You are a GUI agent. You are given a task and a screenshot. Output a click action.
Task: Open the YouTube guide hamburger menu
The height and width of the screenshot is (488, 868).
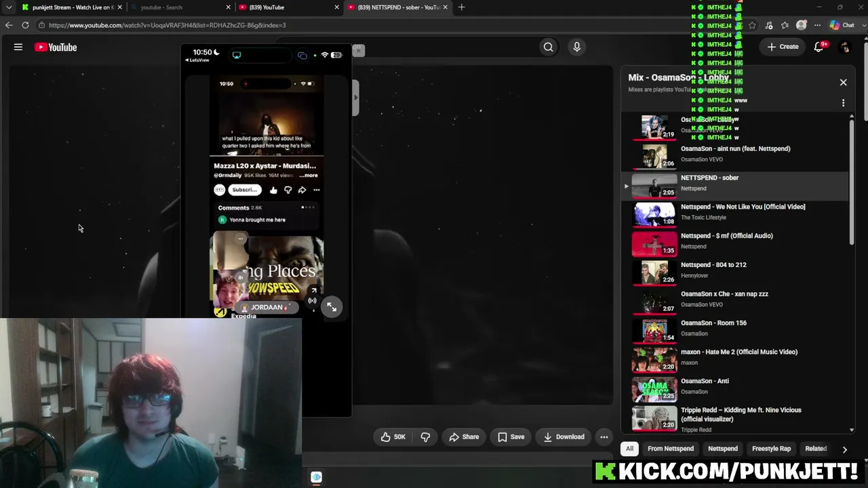click(x=18, y=47)
